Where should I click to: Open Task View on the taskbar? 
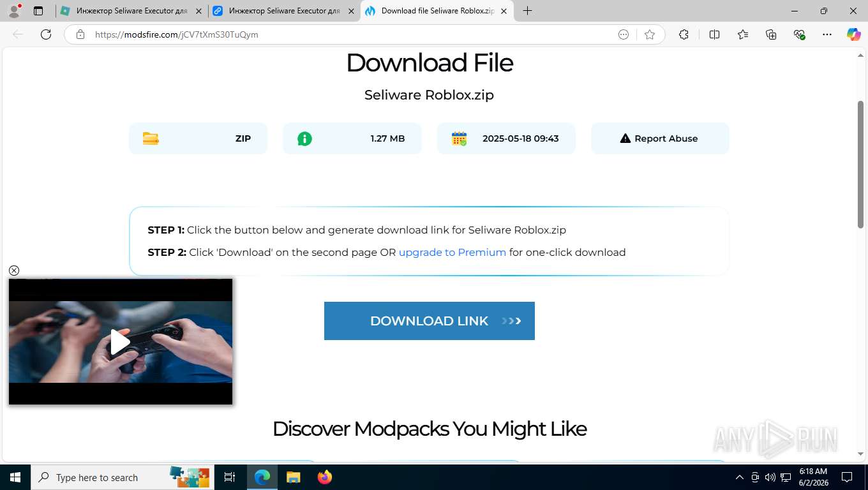coord(230,477)
